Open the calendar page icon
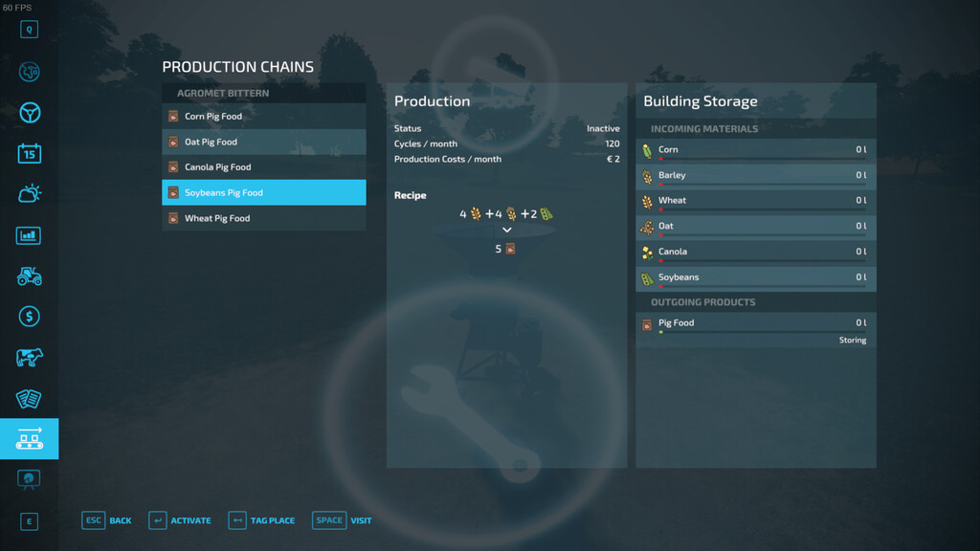This screenshot has width=980, height=551. 30,153
